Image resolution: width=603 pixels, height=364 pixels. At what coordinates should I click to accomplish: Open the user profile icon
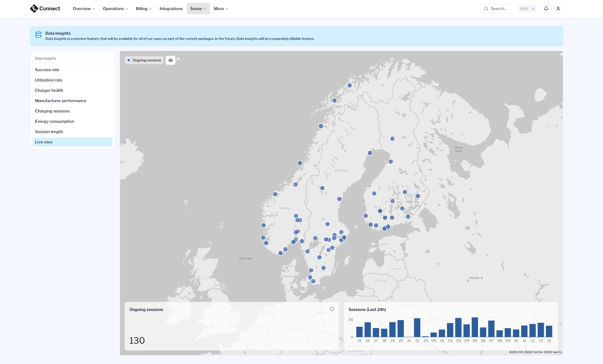(x=558, y=9)
